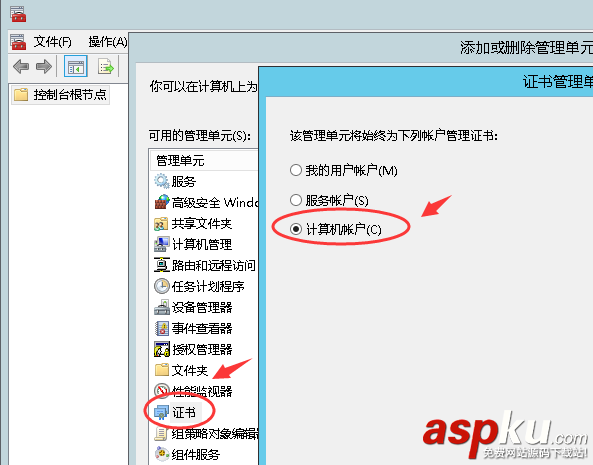The height and width of the screenshot is (465, 593).
Task: Click the 设备管理器 device icon
Action: (x=161, y=307)
